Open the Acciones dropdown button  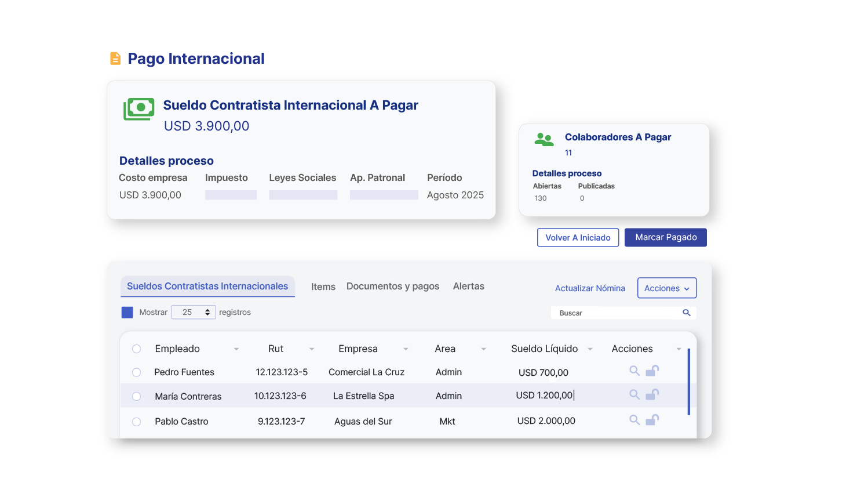pos(667,288)
